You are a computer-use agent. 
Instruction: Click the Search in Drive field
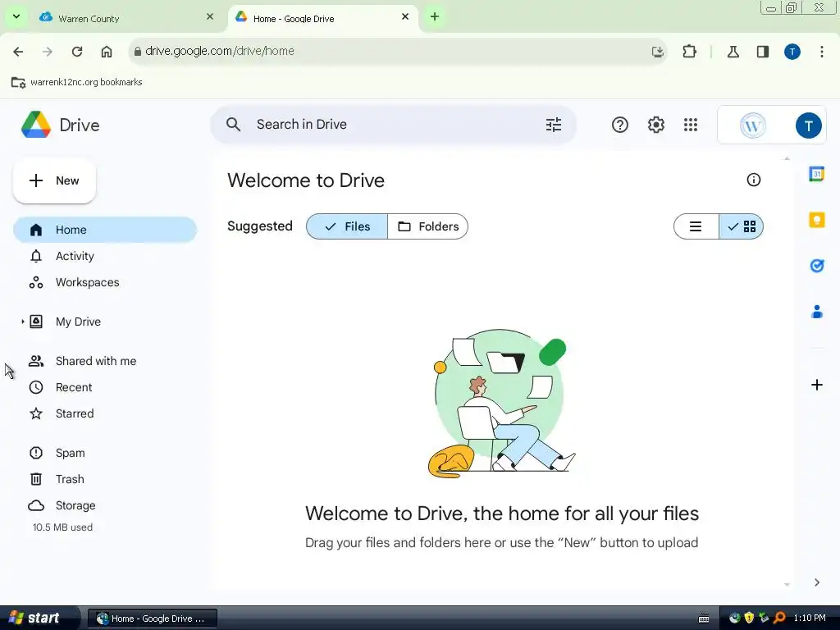(x=394, y=125)
